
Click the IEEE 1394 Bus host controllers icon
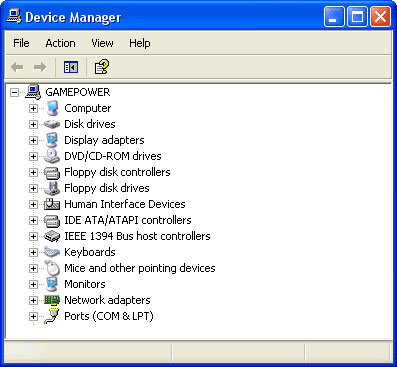click(52, 236)
